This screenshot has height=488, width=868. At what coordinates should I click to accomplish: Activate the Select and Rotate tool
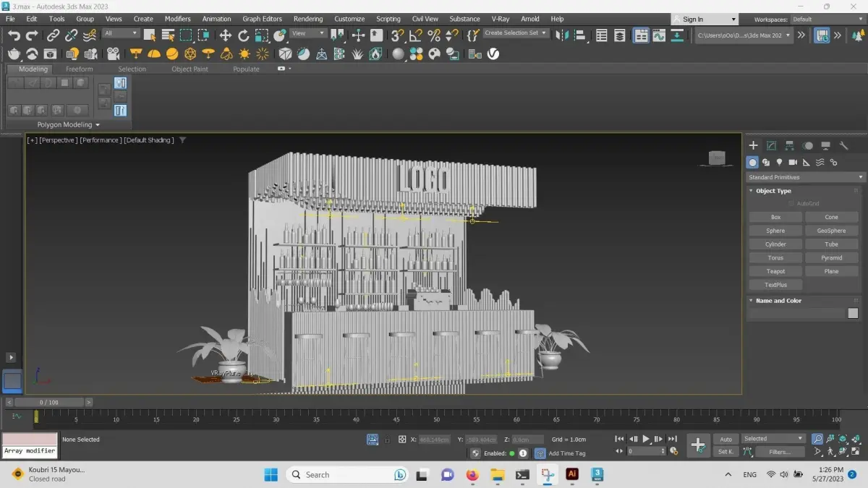[x=244, y=35]
